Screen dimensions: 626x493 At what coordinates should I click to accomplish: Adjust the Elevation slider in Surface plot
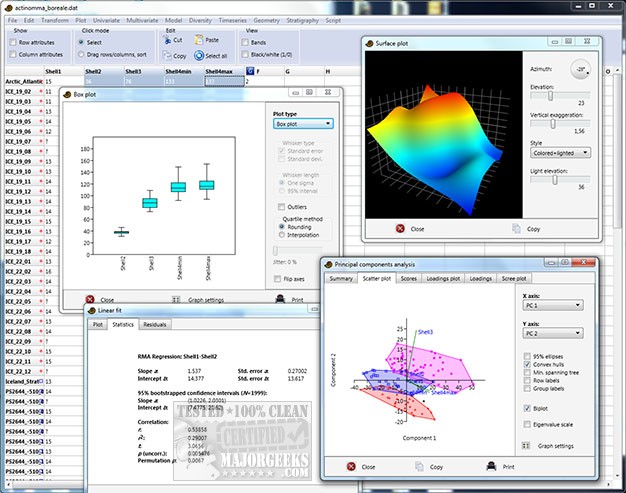click(550, 95)
